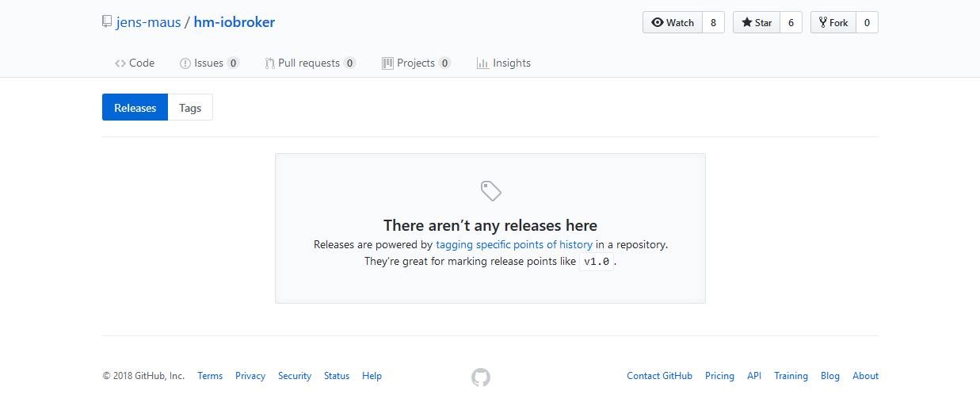Switch to the Code tab
This screenshot has width=980, height=410.
[x=135, y=63]
